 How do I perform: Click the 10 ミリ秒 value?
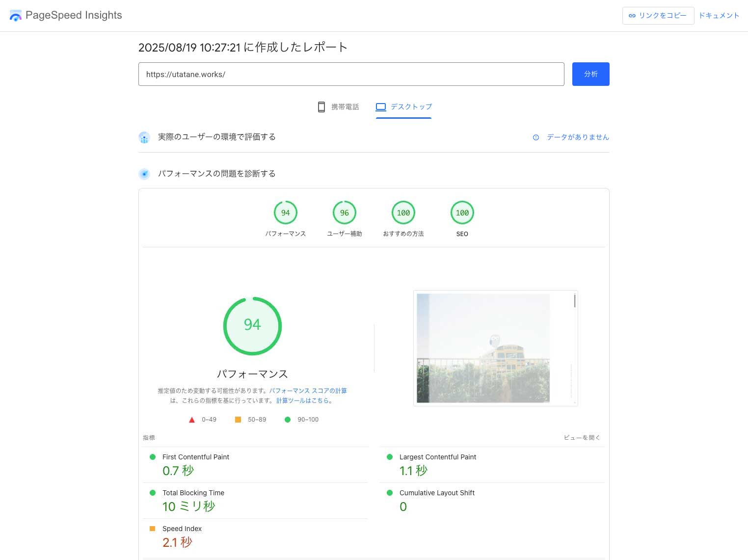189,507
